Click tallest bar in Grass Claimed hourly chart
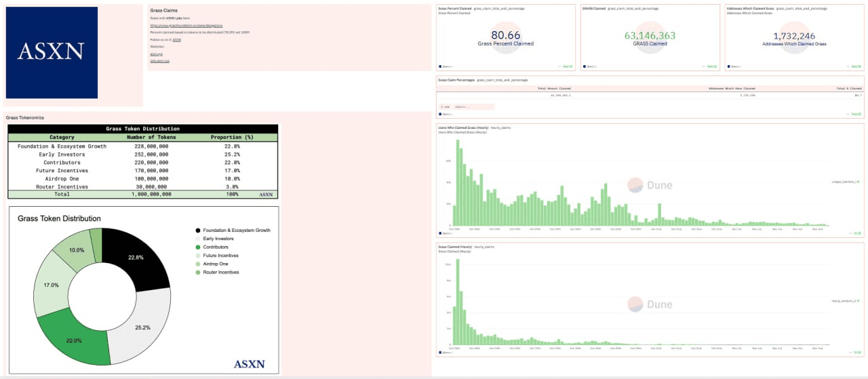Image resolution: width=868 pixels, height=379 pixels. [x=458, y=302]
